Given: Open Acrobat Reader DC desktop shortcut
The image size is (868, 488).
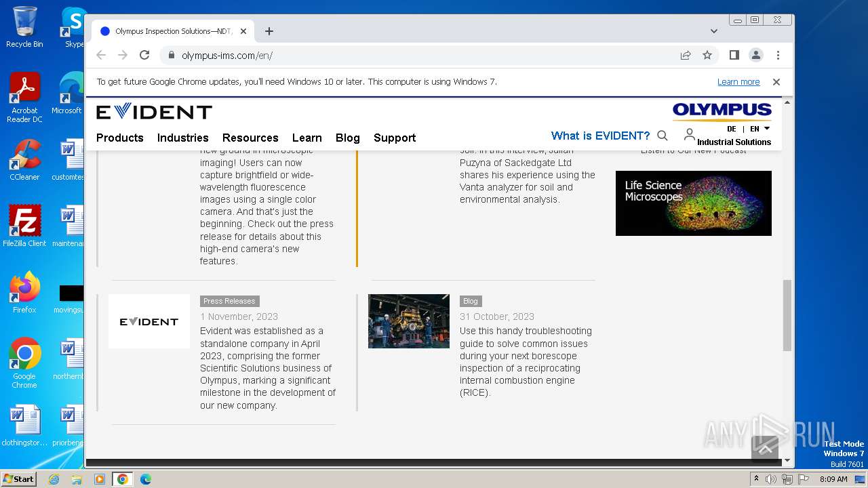Looking at the screenshot, I should 24,98.
